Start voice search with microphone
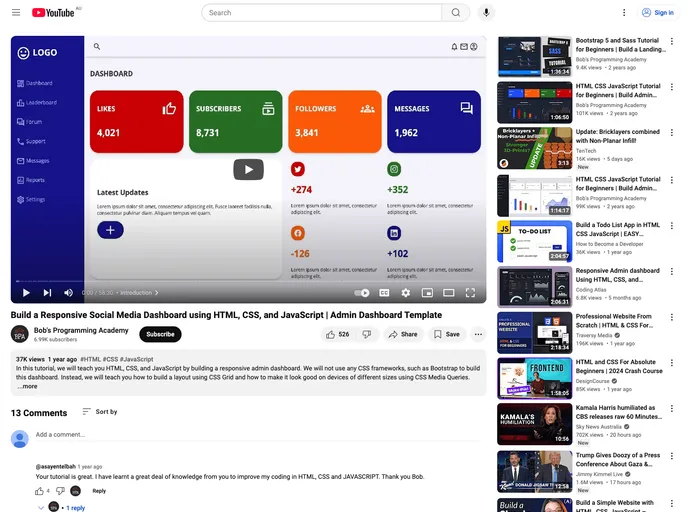 (x=486, y=13)
